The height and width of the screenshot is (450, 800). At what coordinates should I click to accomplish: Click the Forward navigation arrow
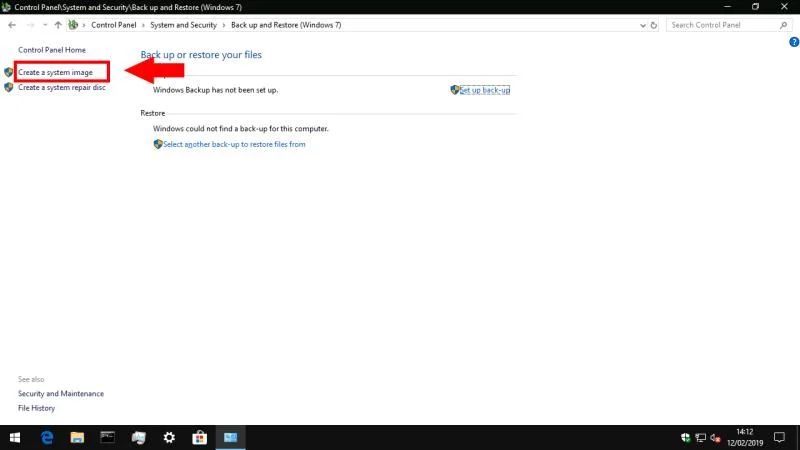pyautogui.click(x=31, y=25)
